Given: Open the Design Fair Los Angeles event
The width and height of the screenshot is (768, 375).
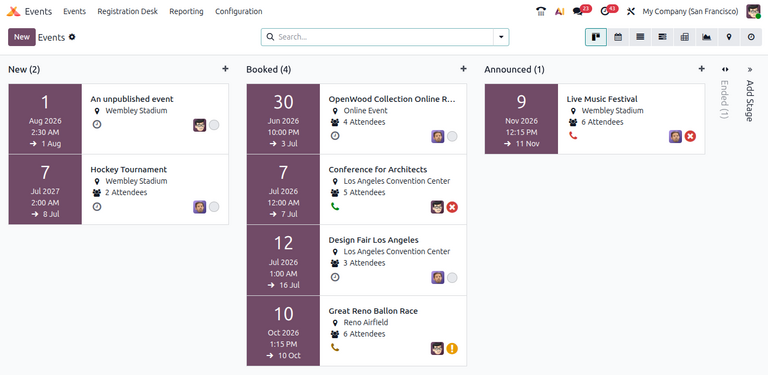Looking at the screenshot, I should tap(373, 240).
